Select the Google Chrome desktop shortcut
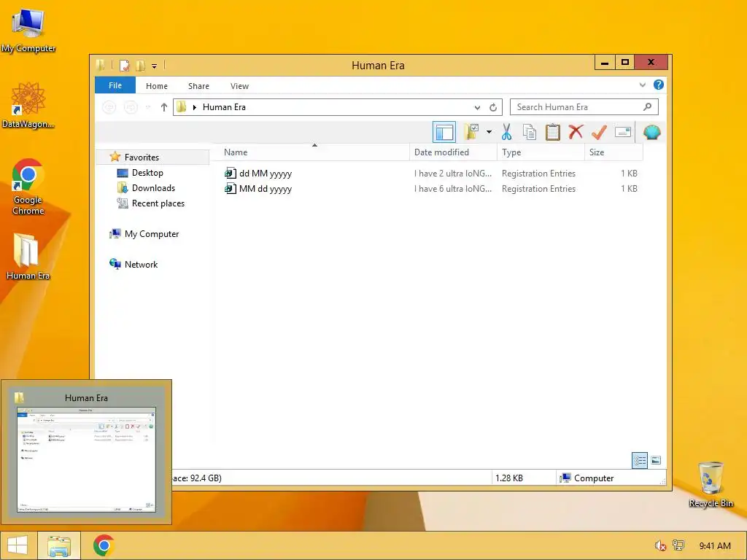747x560 pixels. (28, 187)
